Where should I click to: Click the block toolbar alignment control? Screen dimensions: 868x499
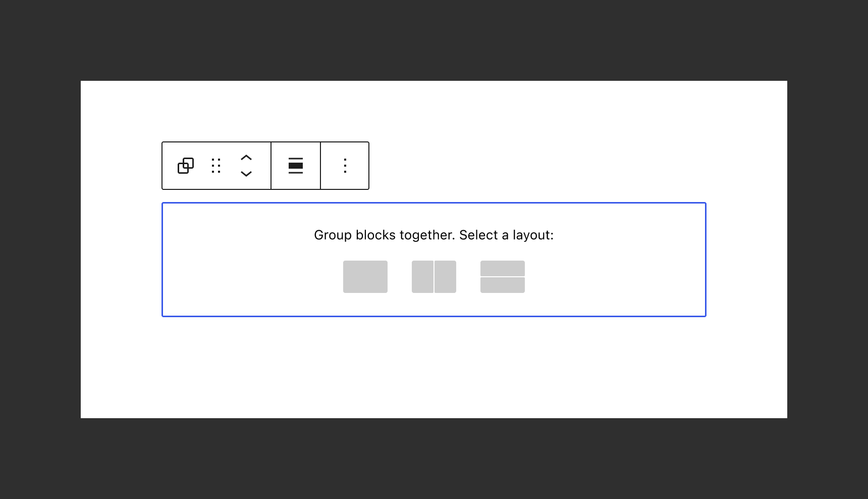coord(295,166)
